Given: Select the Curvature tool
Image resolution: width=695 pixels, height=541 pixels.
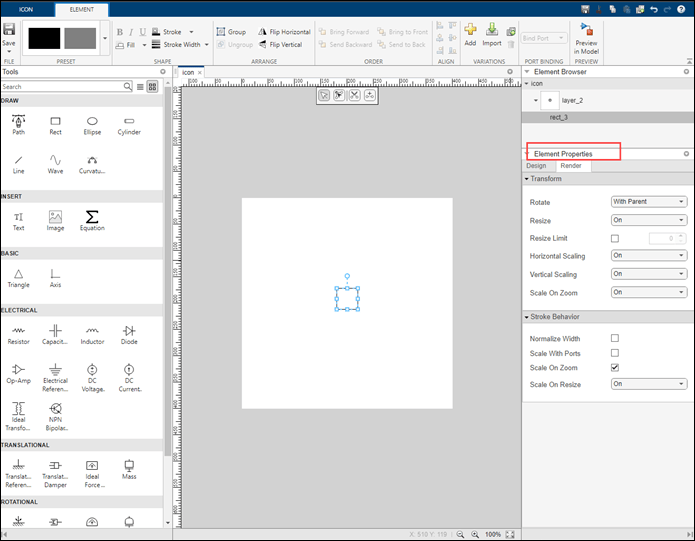Looking at the screenshot, I should click(x=92, y=164).
